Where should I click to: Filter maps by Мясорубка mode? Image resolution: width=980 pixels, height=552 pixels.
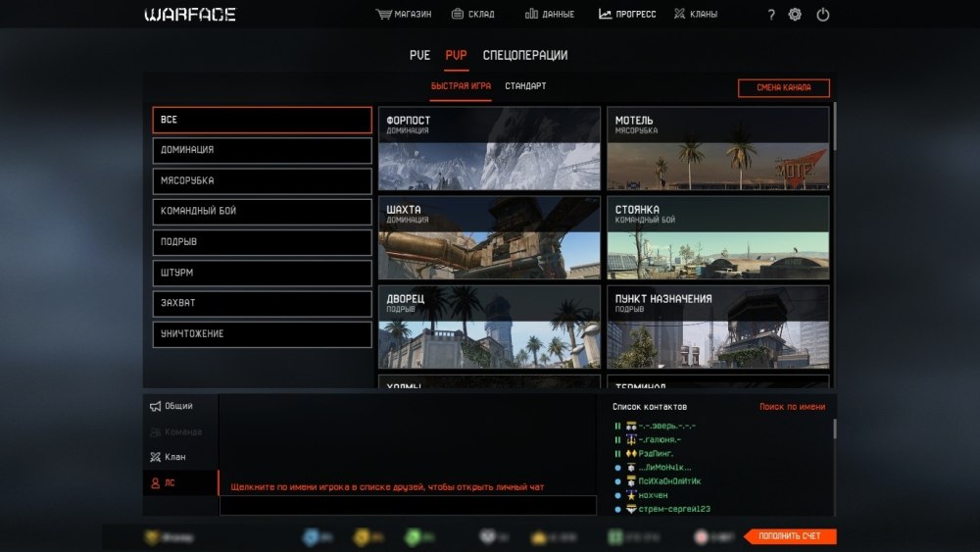[x=262, y=181]
